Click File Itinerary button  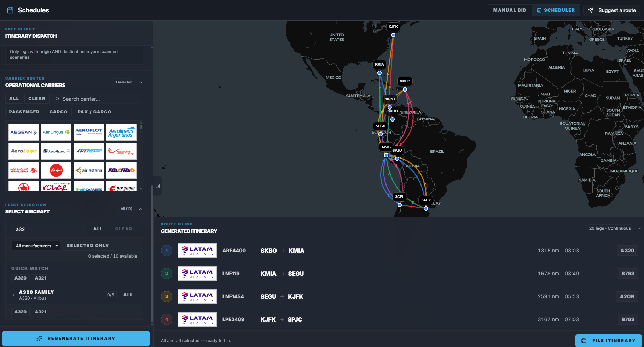(x=609, y=341)
